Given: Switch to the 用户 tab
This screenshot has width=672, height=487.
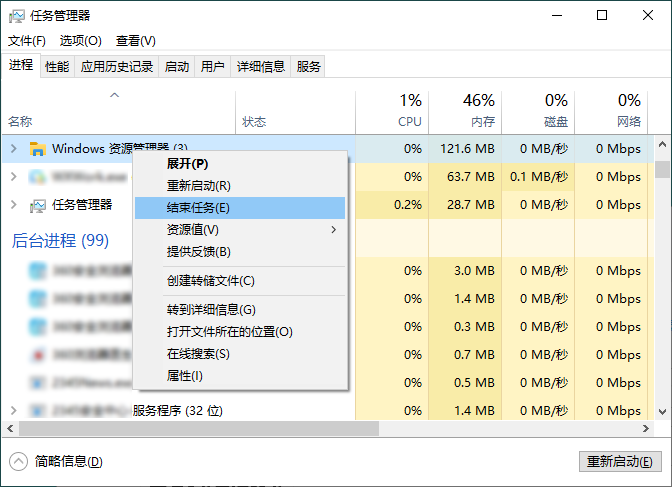Looking at the screenshot, I should click(213, 66).
